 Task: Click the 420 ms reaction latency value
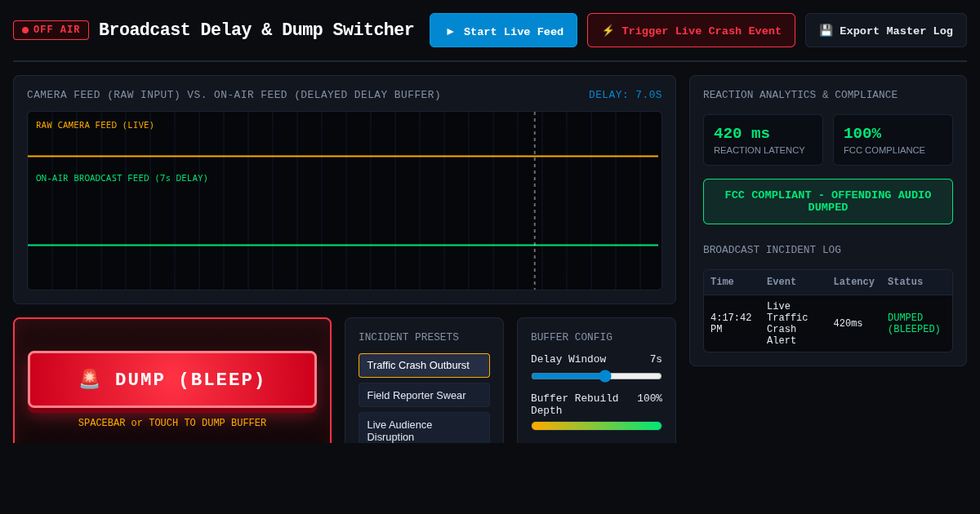point(742,133)
